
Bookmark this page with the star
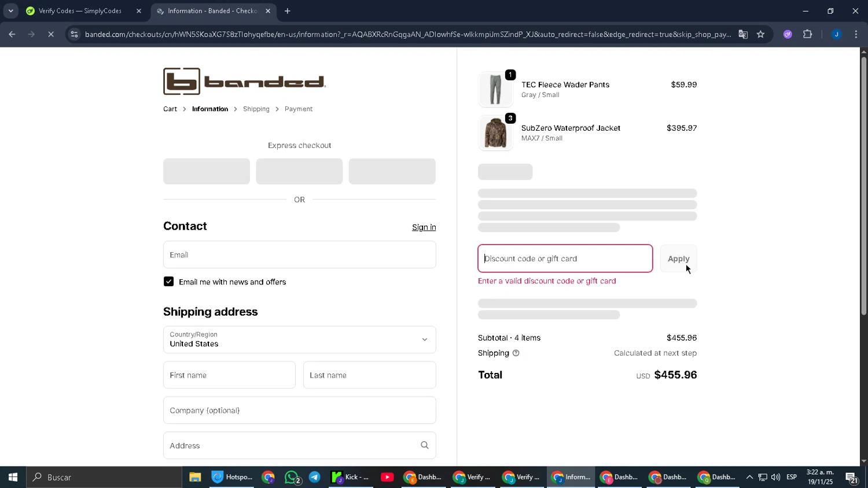pos(760,34)
